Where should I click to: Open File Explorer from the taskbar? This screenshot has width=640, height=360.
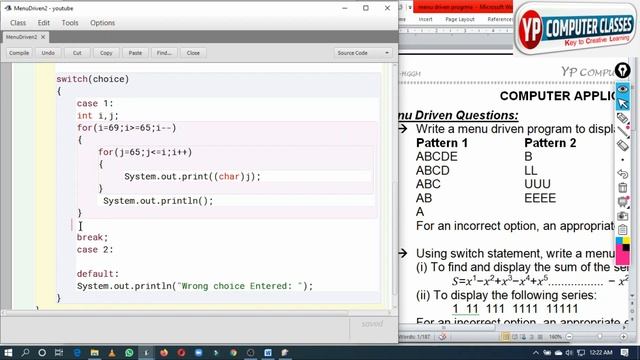(94, 352)
